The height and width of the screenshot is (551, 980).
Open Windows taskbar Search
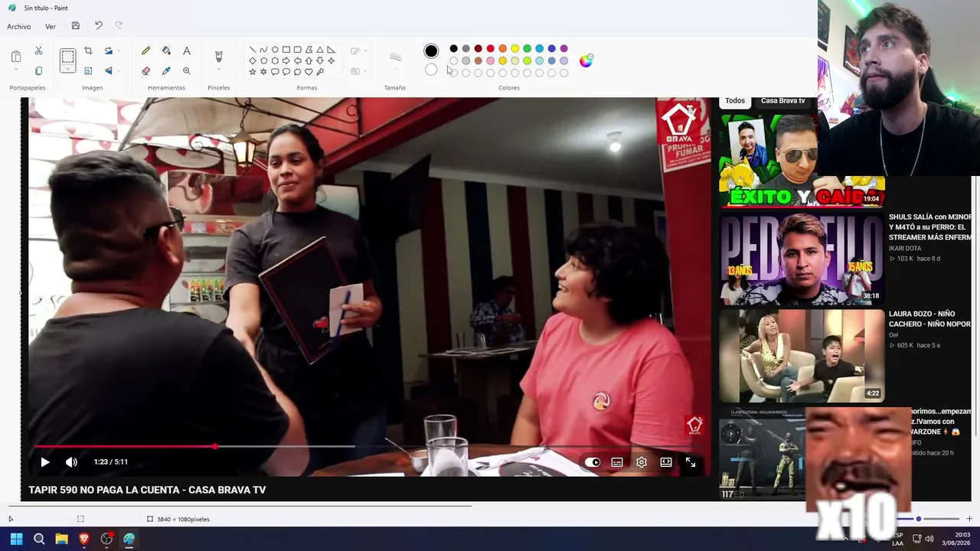coord(39,539)
